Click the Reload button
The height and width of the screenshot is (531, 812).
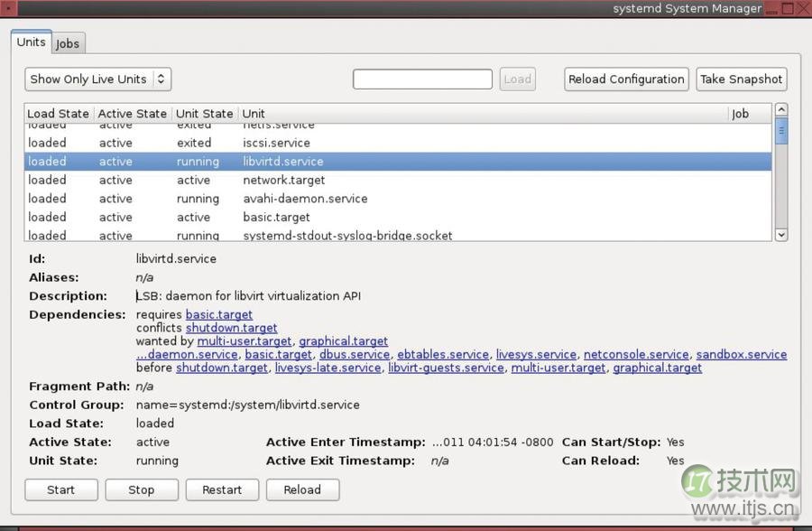(x=302, y=489)
